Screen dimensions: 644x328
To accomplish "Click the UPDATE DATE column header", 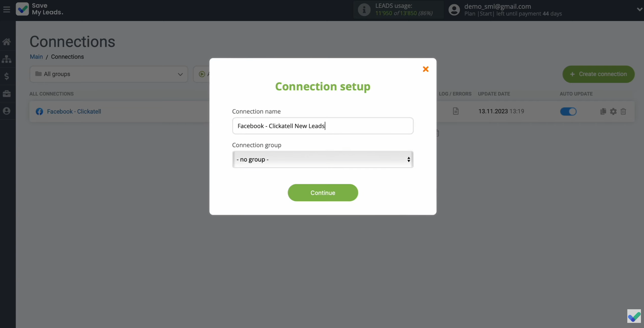I will coord(494,94).
